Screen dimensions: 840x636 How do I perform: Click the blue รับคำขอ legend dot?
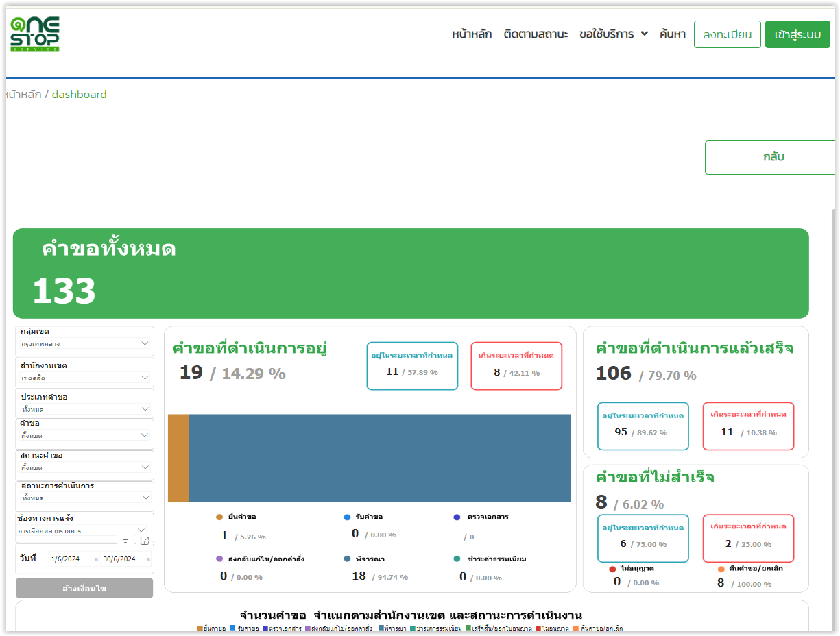click(348, 517)
